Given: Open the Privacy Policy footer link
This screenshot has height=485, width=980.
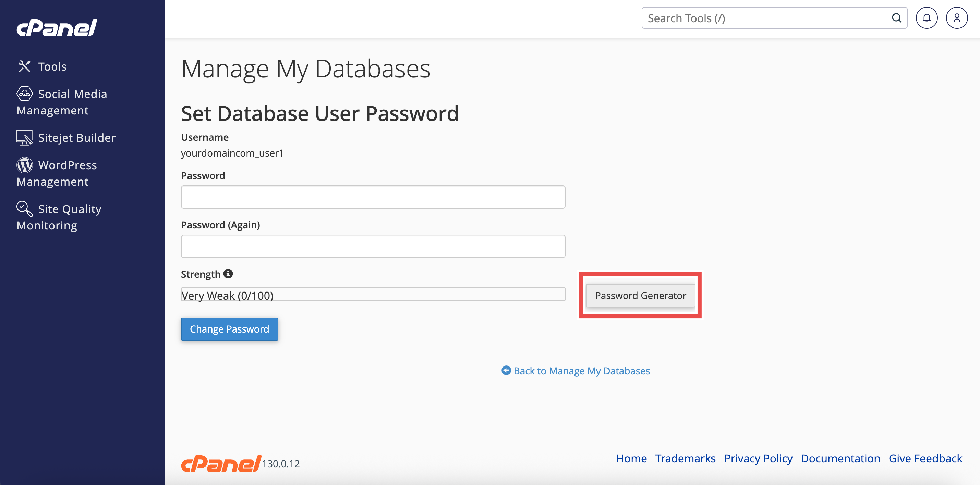Looking at the screenshot, I should coord(758,458).
